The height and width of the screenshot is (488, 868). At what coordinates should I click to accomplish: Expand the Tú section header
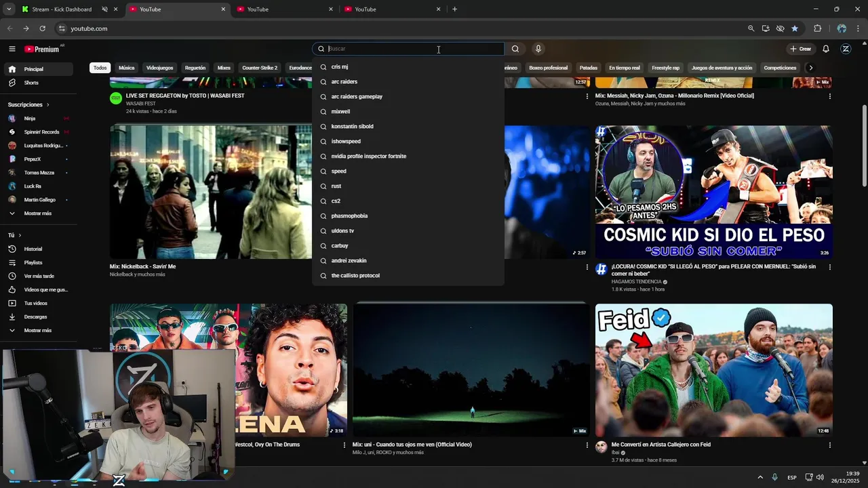pos(14,235)
